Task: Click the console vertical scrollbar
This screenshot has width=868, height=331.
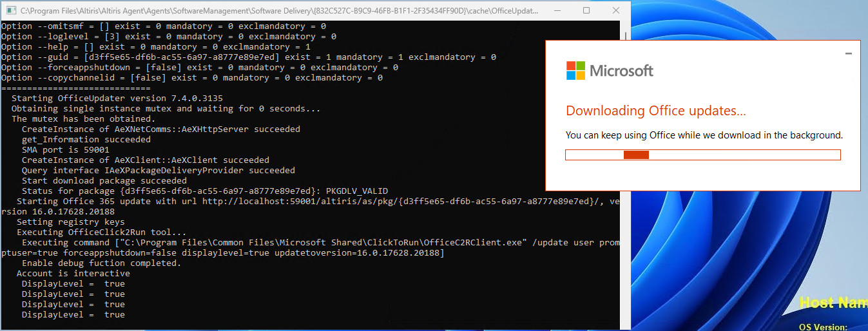Action: click(x=625, y=176)
